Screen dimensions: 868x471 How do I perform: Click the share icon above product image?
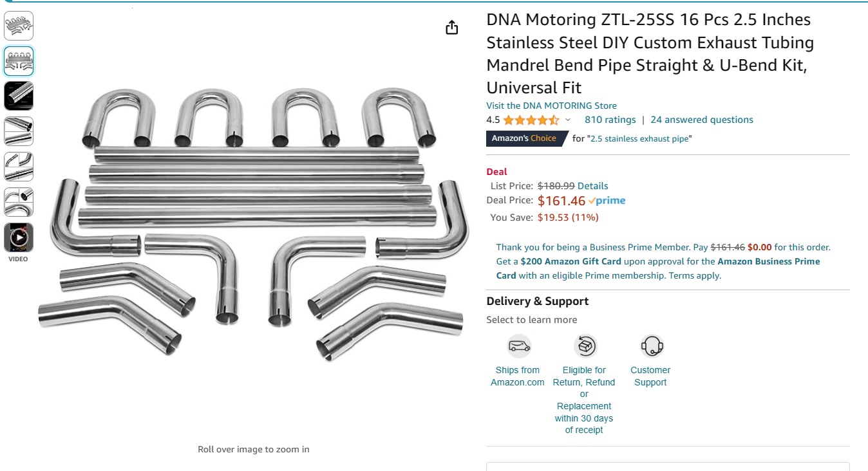452,27
